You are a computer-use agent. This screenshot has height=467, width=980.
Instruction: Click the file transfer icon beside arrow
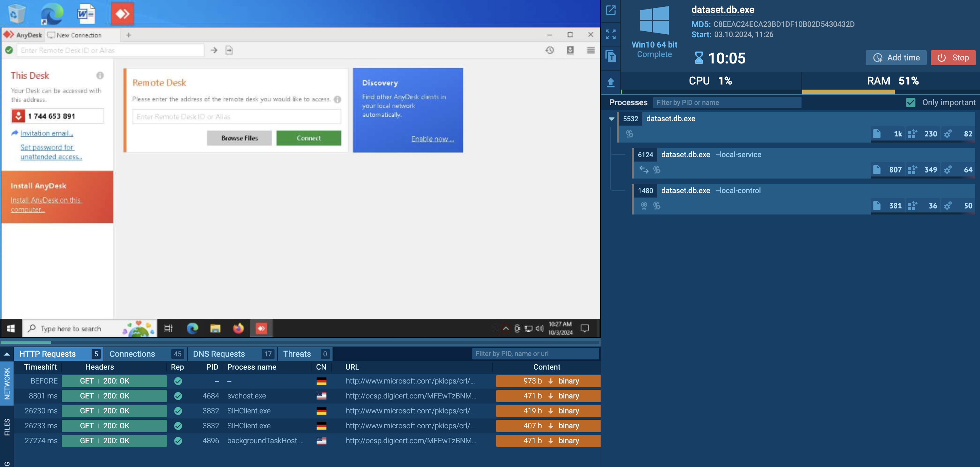coord(229,50)
